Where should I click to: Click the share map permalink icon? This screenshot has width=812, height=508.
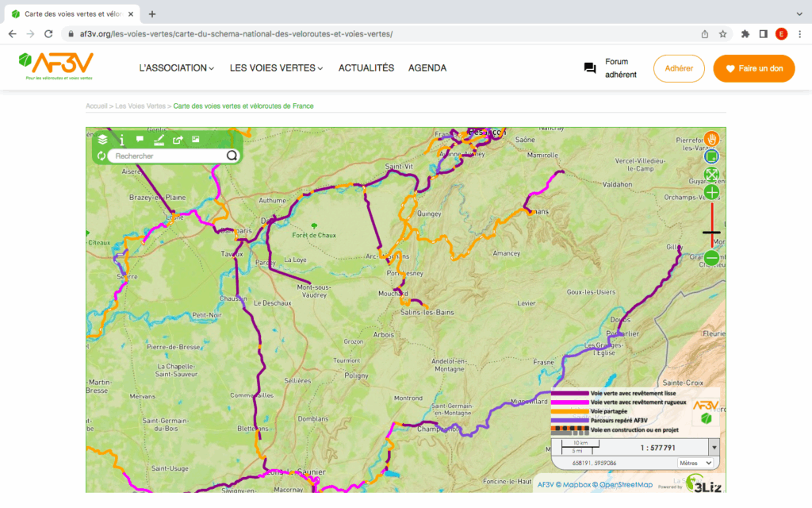pyautogui.click(x=178, y=140)
